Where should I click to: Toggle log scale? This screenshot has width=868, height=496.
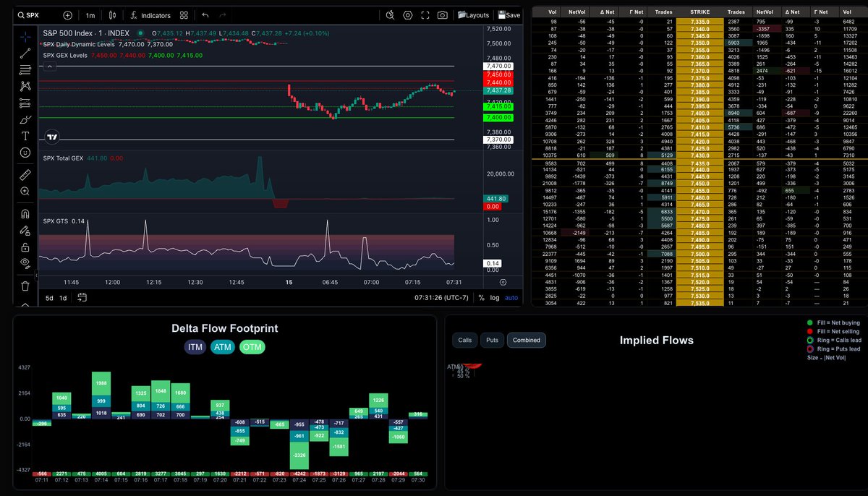click(495, 298)
